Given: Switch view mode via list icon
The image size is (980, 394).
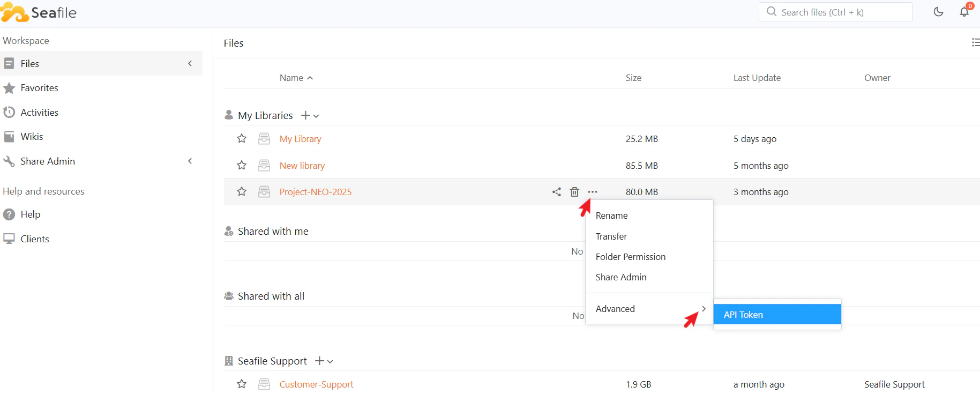Looking at the screenshot, I should pyautogui.click(x=976, y=42).
